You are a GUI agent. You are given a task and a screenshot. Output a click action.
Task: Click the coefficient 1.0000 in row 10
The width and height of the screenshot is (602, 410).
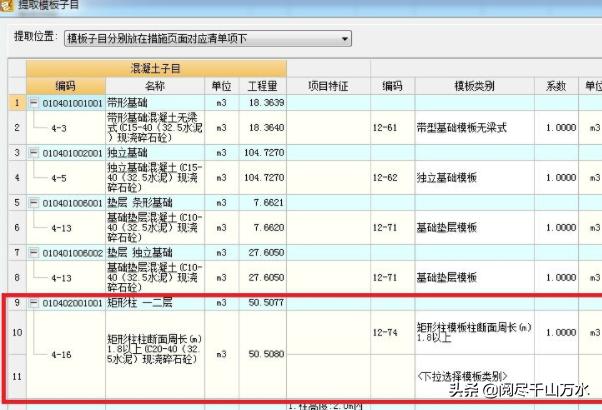point(561,332)
